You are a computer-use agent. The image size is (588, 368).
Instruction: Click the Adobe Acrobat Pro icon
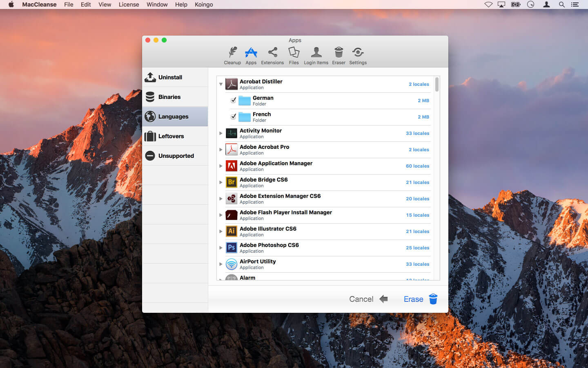click(x=232, y=150)
